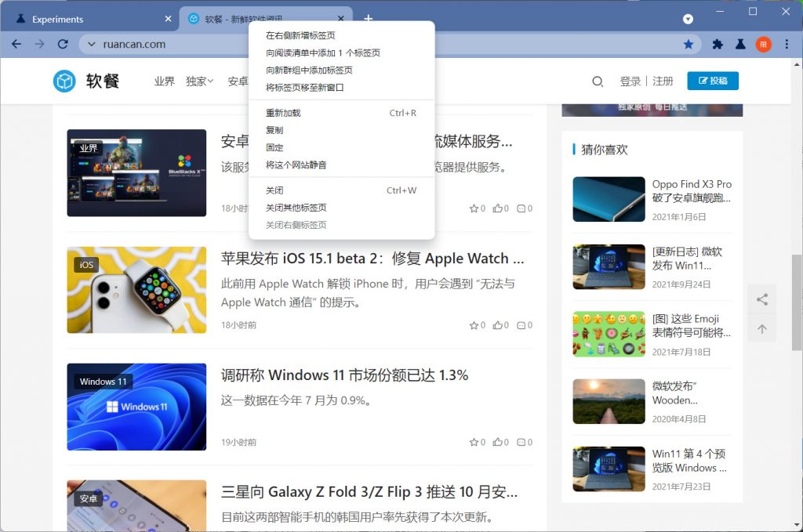
Task: Select 将这个网站静音 to mute the site
Action: (296, 165)
